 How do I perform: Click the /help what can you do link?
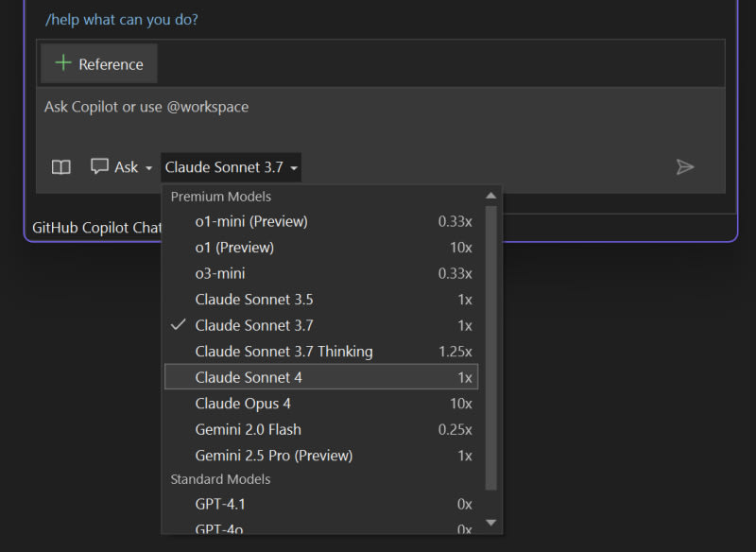[x=122, y=20]
